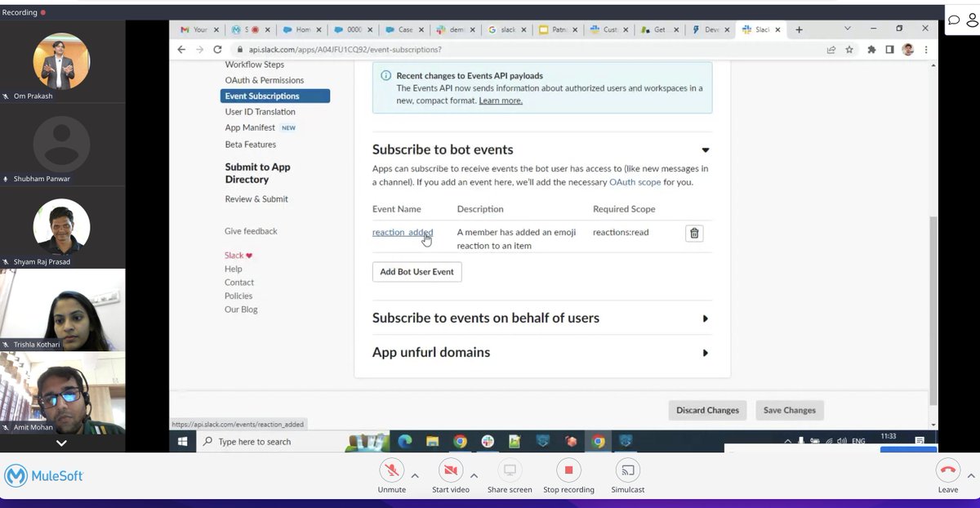Open the browser extensions puzzle icon
This screenshot has height=508, width=980.
pyautogui.click(x=871, y=50)
